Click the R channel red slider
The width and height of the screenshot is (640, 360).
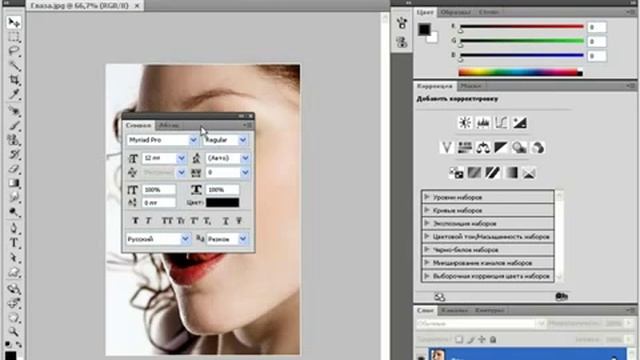click(x=522, y=27)
